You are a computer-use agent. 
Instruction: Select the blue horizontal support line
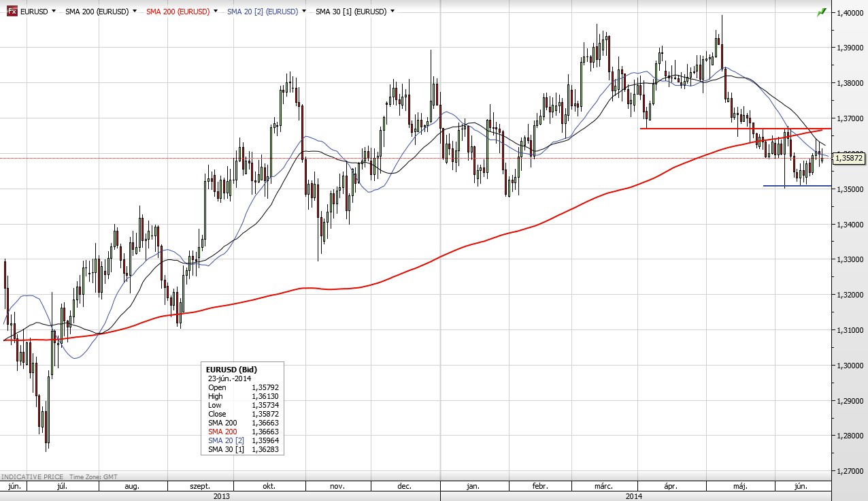[x=797, y=186]
